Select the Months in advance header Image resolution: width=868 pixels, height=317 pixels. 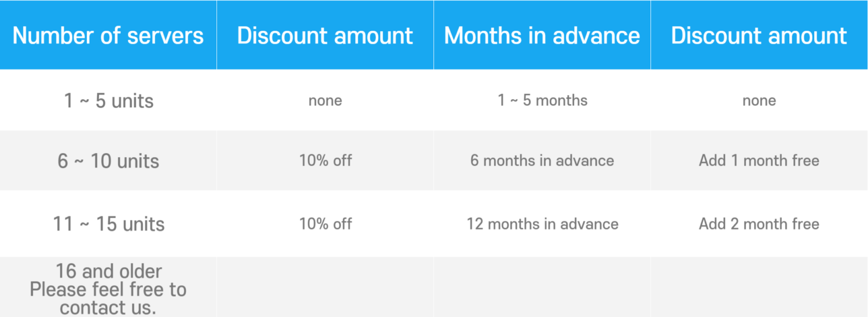[x=542, y=36]
